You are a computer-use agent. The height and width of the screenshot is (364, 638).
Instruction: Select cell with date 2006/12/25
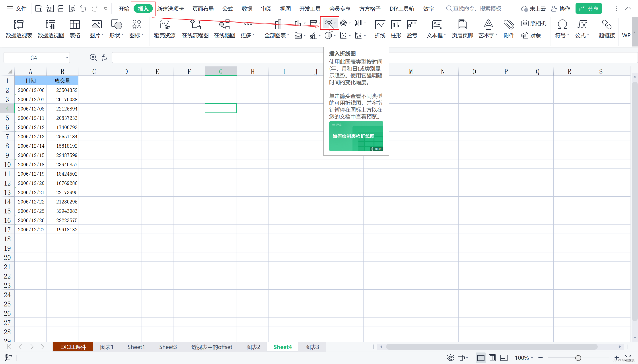click(x=31, y=211)
